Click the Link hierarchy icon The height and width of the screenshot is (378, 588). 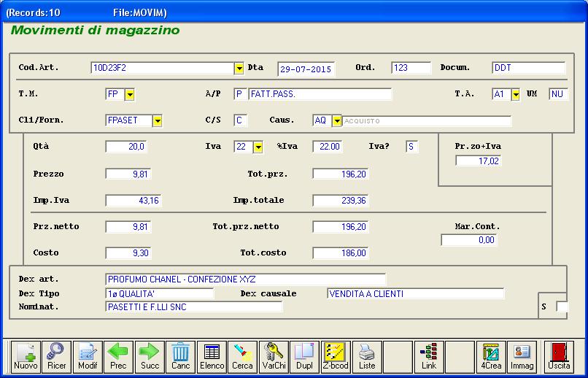pyautogui.click(x=429, y=357)
